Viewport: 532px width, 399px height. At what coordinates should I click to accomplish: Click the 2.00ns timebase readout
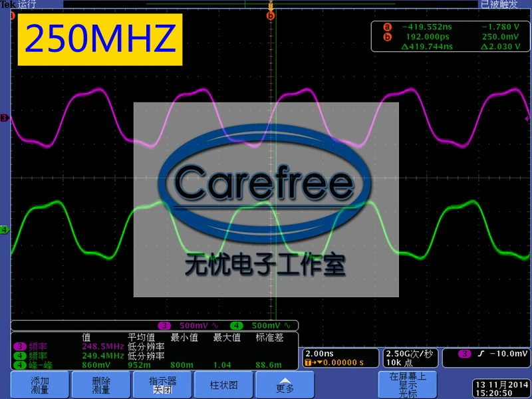coord(320,354)
